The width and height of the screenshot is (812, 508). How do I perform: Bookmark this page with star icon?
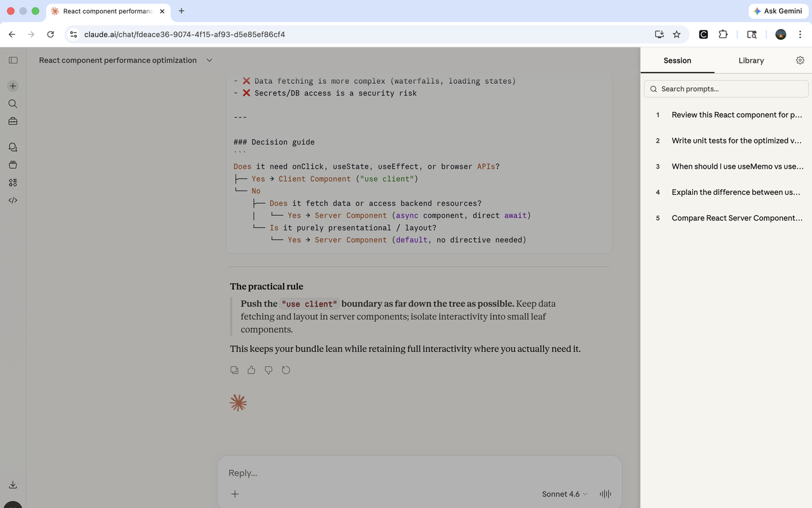(677, 34)
